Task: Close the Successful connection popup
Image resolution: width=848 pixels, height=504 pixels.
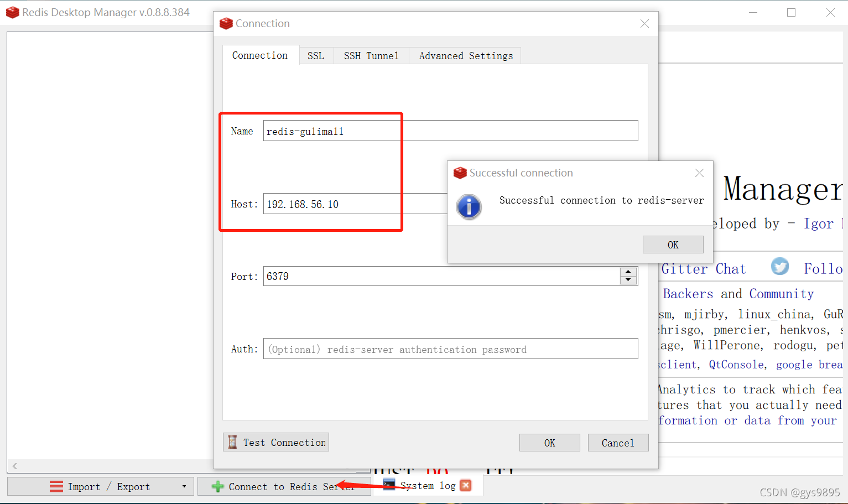Action: (x=699, y=173)
